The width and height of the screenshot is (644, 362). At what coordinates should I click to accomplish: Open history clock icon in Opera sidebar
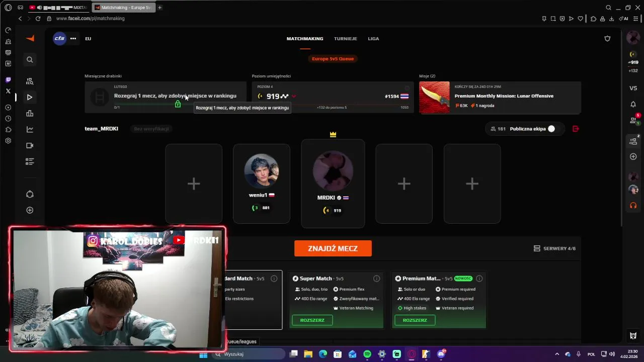8,119
